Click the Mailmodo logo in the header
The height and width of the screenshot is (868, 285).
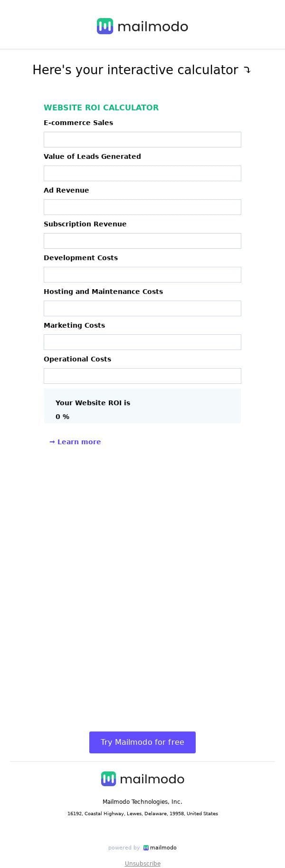(142, 27)
